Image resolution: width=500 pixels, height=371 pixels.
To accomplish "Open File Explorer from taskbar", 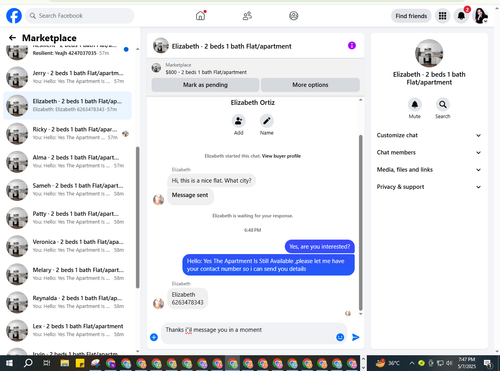I will 65,363.
